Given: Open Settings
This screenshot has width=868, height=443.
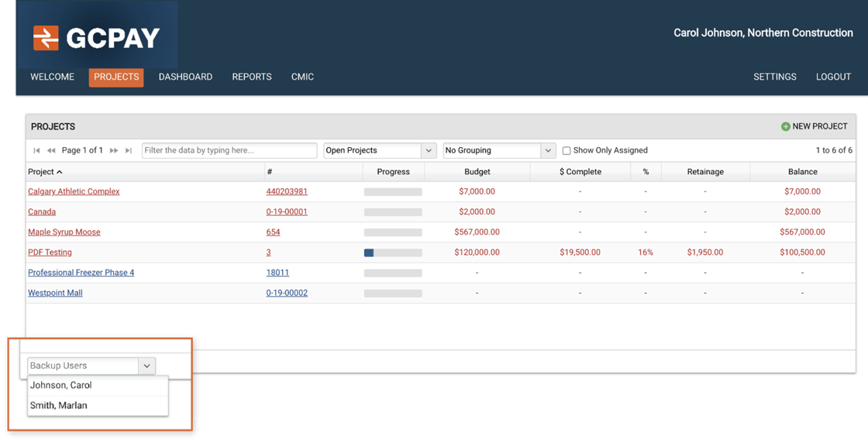Looking at the screenshot, I should point(774,77).
